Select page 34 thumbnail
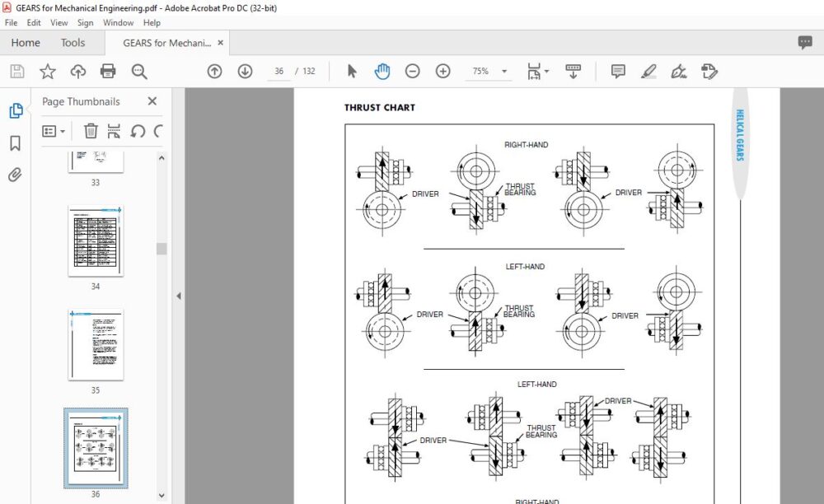This screenshot has height=504, width=824. 96,240
